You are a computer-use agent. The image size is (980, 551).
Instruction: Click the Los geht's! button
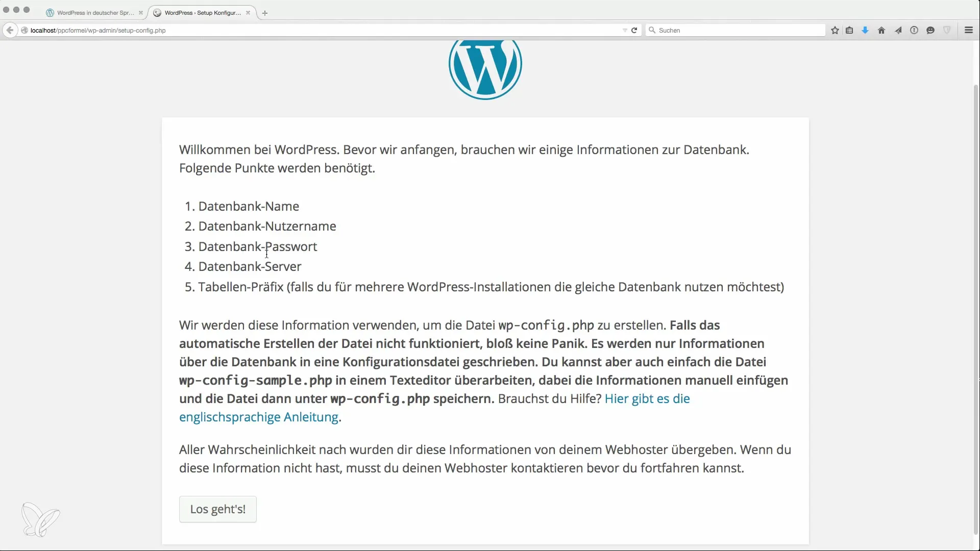coord(218,509)
